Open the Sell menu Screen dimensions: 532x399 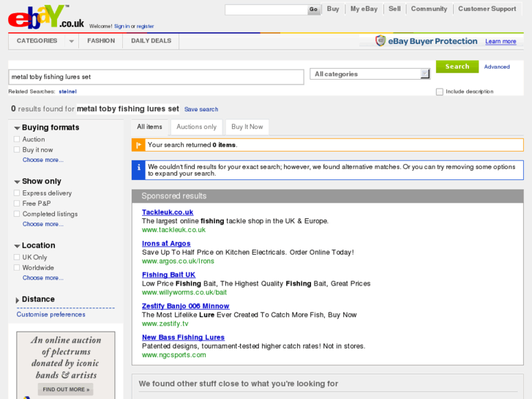pos(394,9)
